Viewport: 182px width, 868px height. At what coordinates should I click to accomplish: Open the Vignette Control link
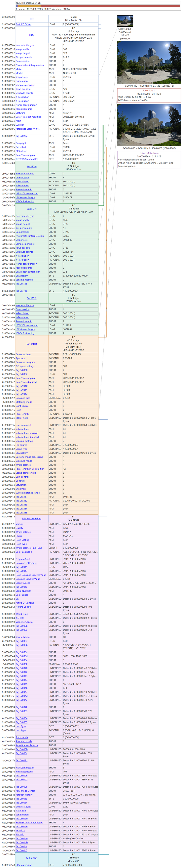pos(24,622)
